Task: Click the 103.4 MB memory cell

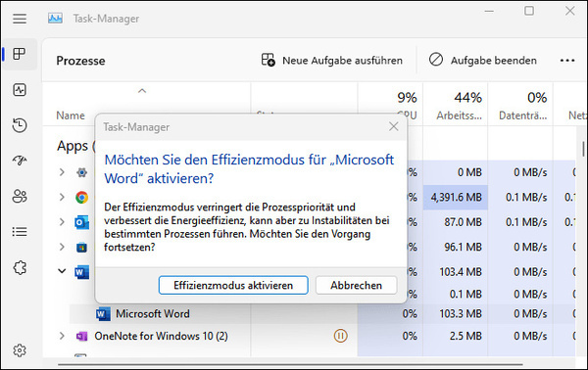Action: [456, 272]
